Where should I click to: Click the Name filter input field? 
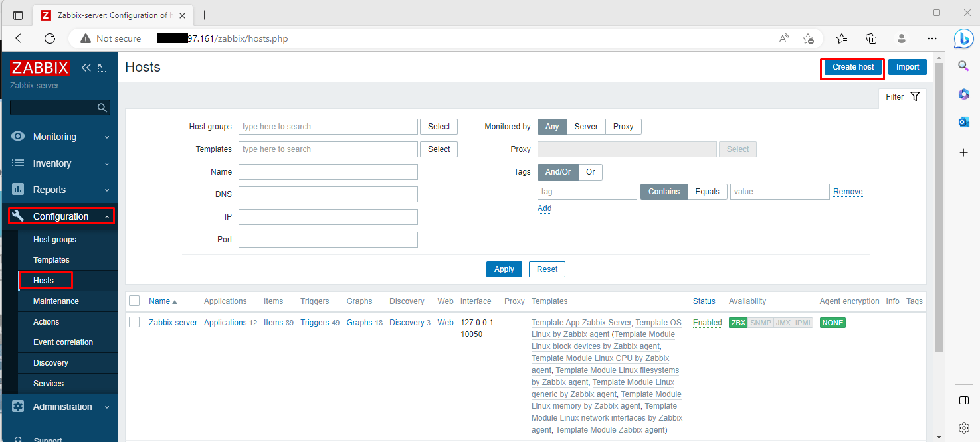(328, 171)
